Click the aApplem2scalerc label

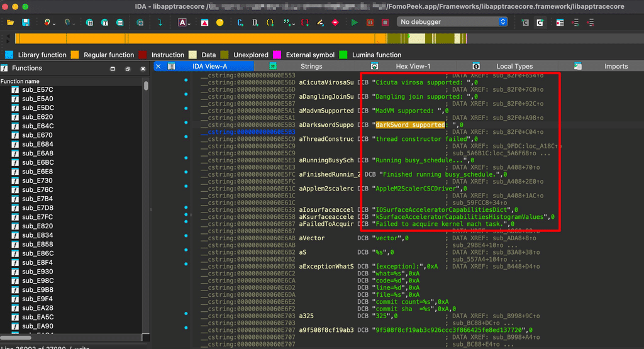click(x=326, y=189)
